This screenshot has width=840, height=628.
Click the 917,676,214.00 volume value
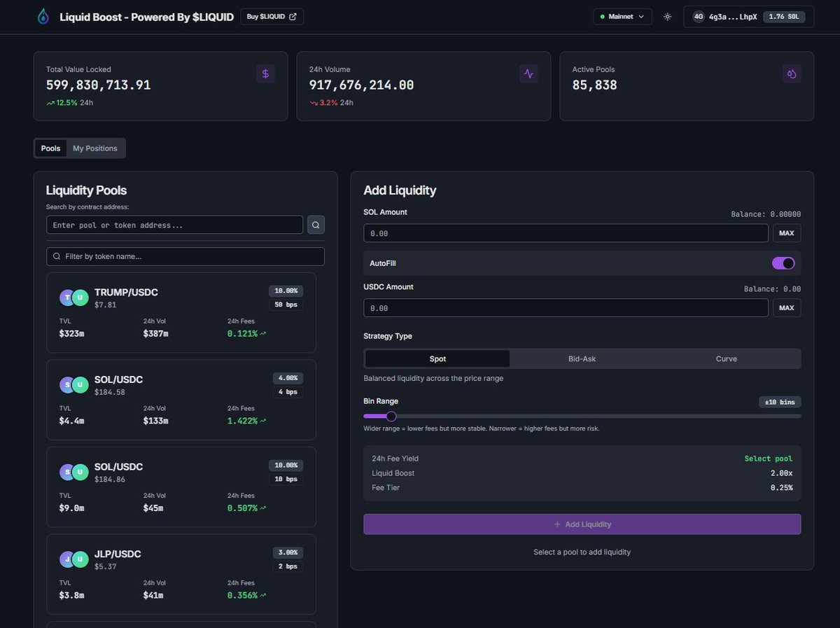362,85
